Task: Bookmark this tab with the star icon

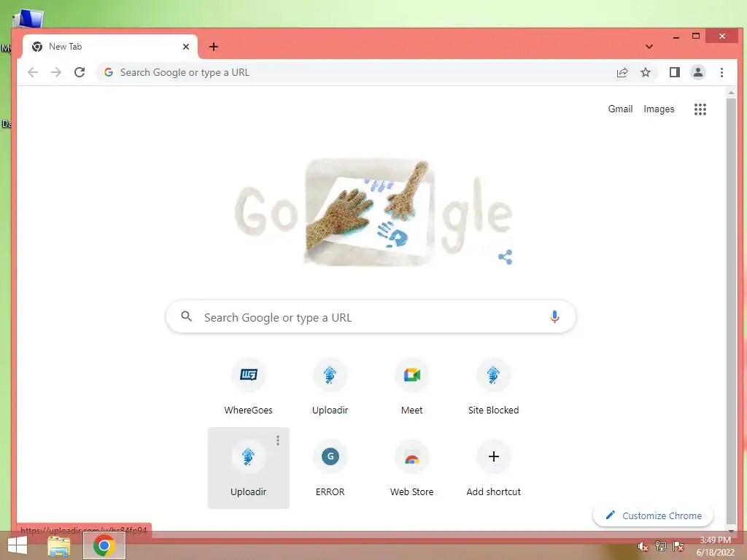Action: (x=646, y=72)
